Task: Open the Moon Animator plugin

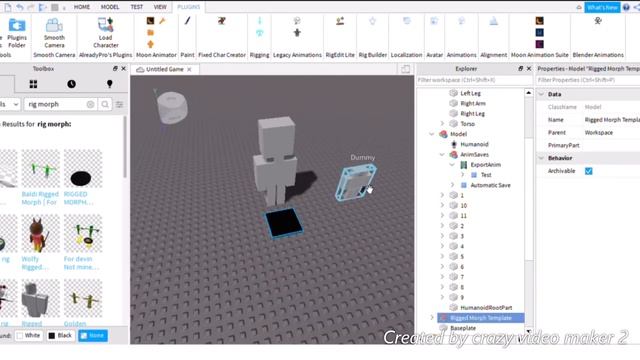Action: tap(151, 21)
